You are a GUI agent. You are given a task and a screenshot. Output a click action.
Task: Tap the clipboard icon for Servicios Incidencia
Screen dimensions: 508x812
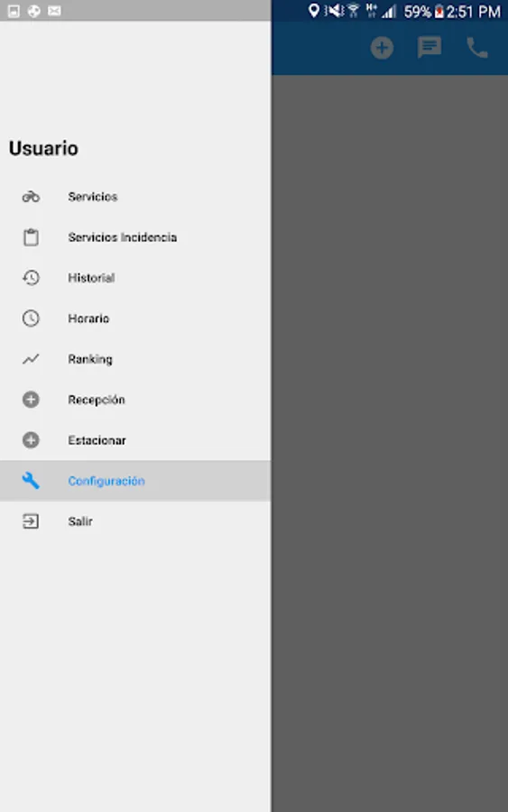[31, 237]
